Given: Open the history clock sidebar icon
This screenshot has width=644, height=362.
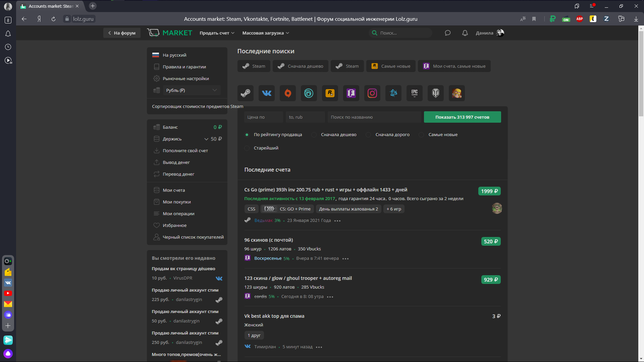Looking at the screenshot, I should pyautogui.click(x=8, y=47).
